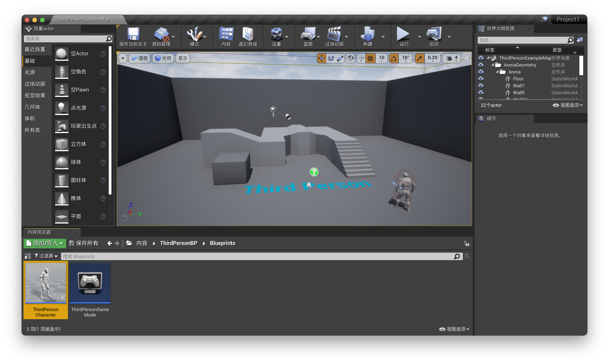Open the Blueprints (蓝图) toolbar icon
The height and width of the screenshot is (364, 609).
pyautogui.click(x=308, y=34)
